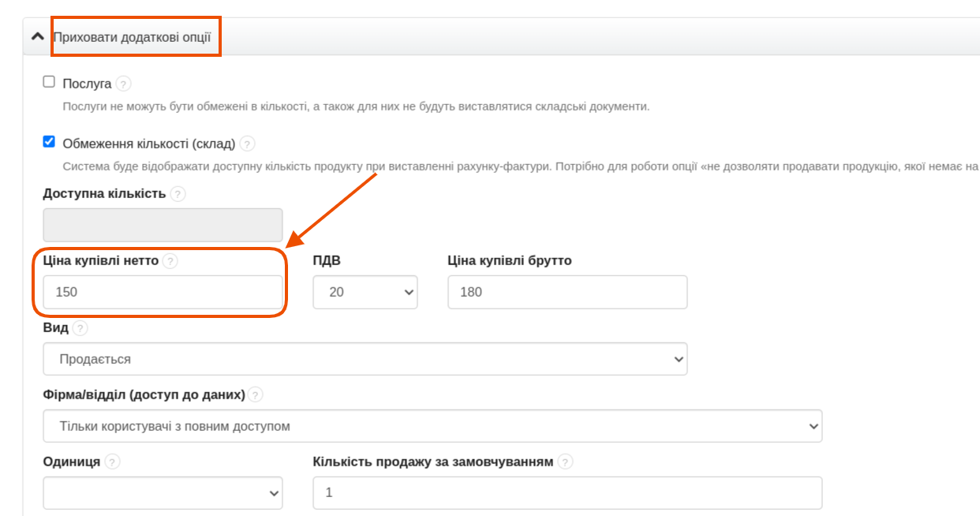The height and width of the screenshot is (516, 980).
Task: Collapse the Приховати додаткові опції section
Action: point(132,37)
